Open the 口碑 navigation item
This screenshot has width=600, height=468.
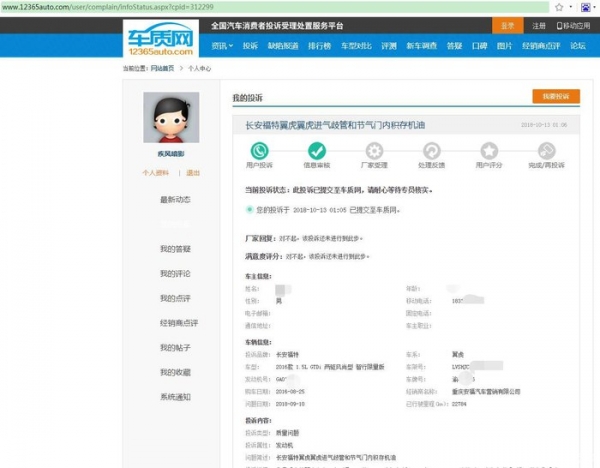[479, 46]
